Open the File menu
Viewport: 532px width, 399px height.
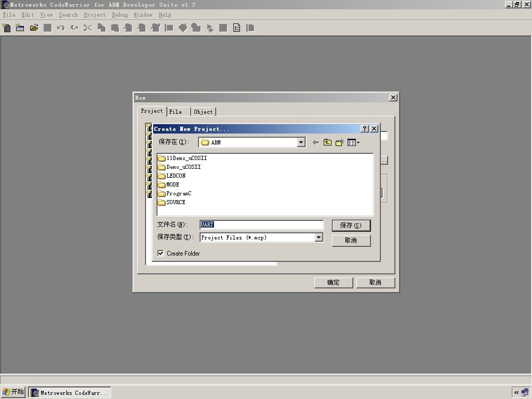coord(9,15)
